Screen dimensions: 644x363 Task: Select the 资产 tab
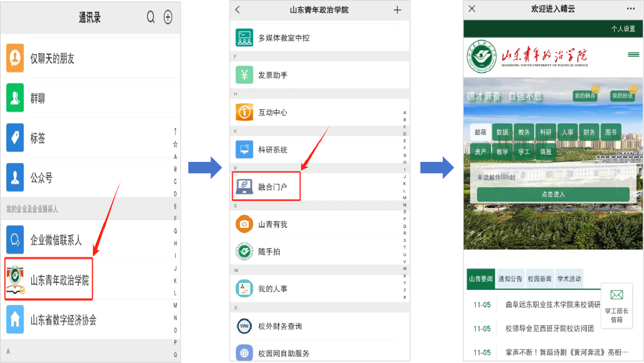480,152
